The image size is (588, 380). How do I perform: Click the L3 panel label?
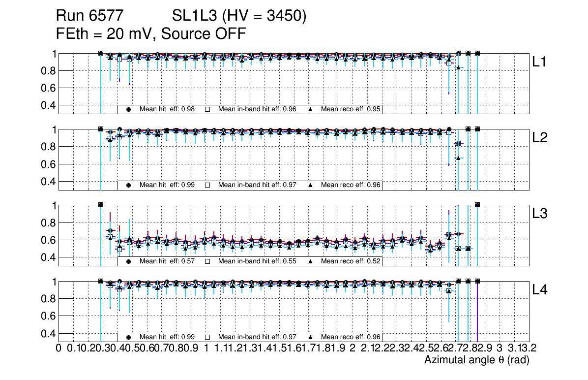click(540, 214)
